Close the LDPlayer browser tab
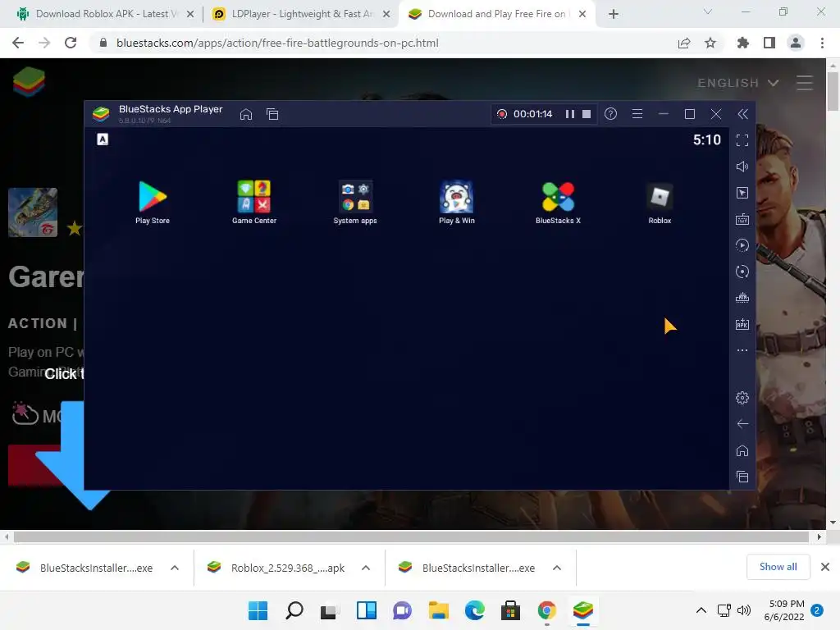This screenshot has height=630, width=840. pos(386,14)
